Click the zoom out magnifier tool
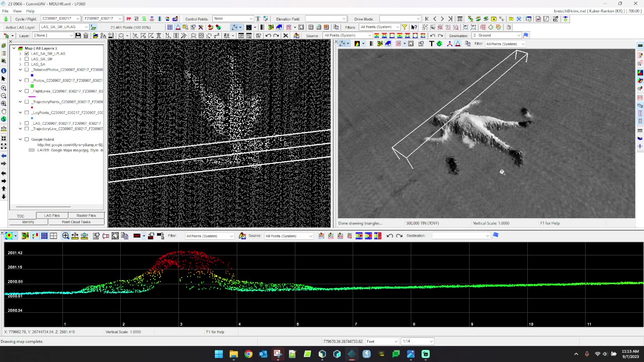The height and width of the screenshot is (362, 644). point(4,96)
